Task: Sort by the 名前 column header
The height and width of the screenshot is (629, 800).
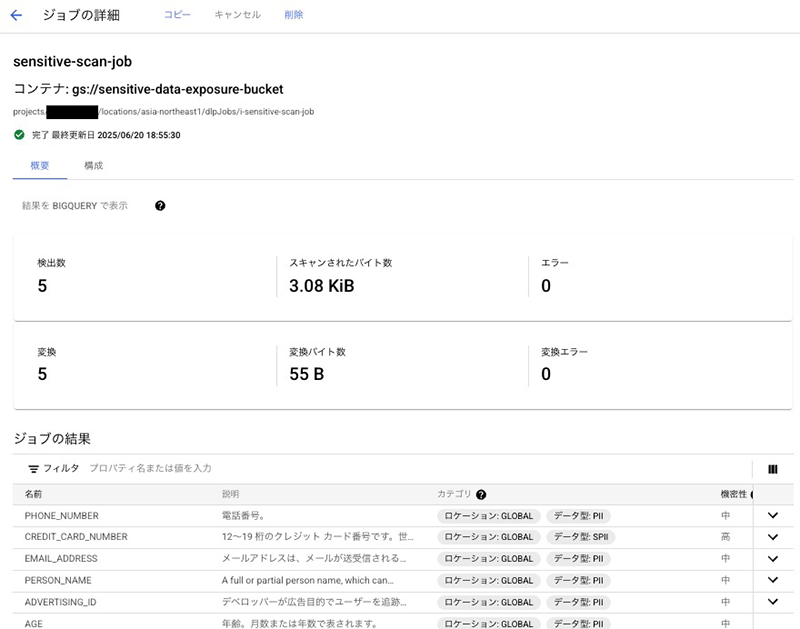Action: pos(34,494)
